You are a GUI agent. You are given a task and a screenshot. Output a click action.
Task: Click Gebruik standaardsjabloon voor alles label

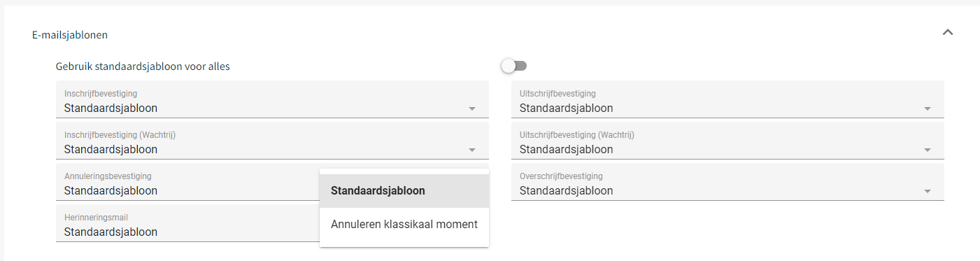pos(143,66)
